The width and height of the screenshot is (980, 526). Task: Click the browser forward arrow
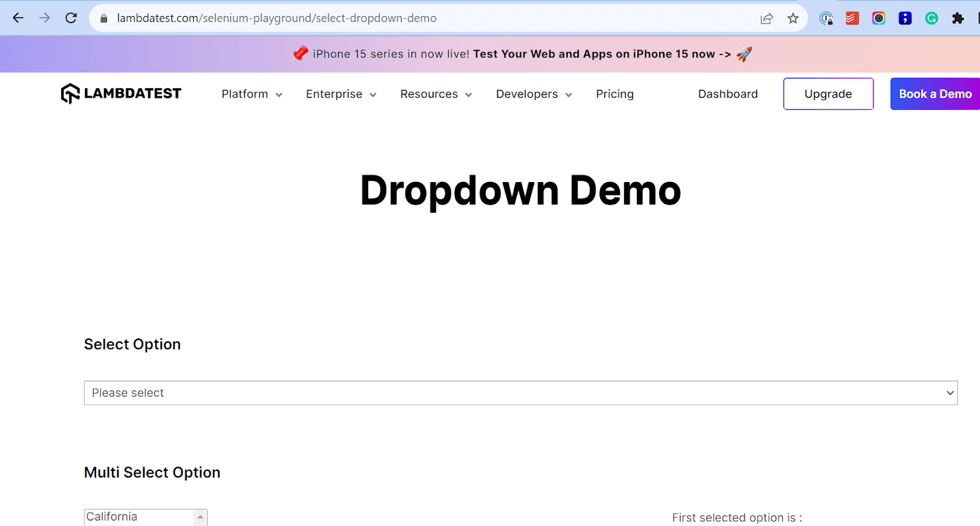[x=45, y=18]
